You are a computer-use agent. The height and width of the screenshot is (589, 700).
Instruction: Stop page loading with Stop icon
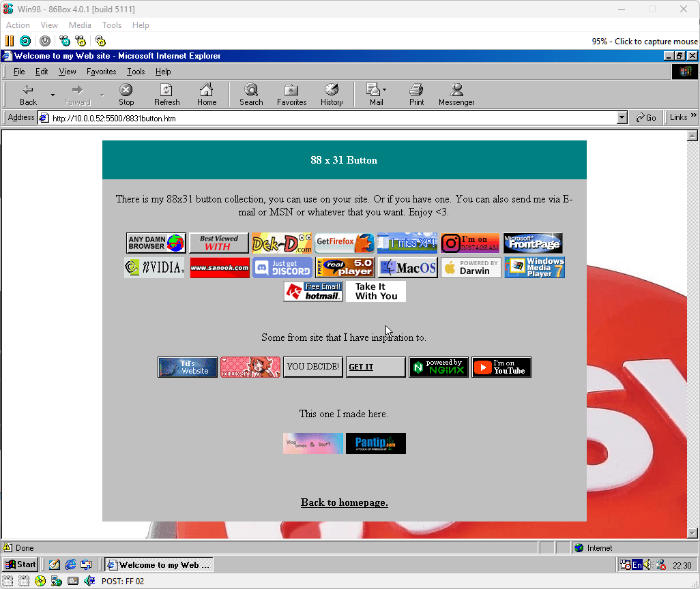point(126,94)
